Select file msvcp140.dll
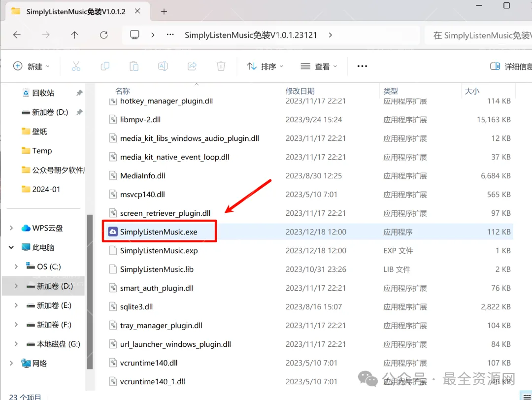This screenshot has height=400, width=532. 142,195
